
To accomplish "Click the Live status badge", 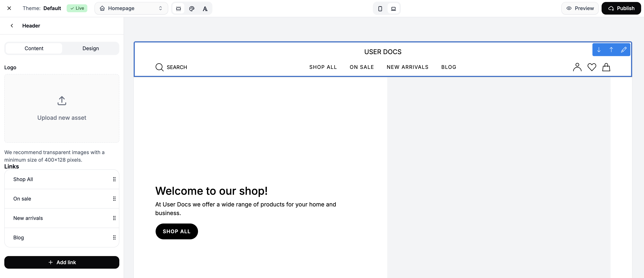I will (77, 8).
